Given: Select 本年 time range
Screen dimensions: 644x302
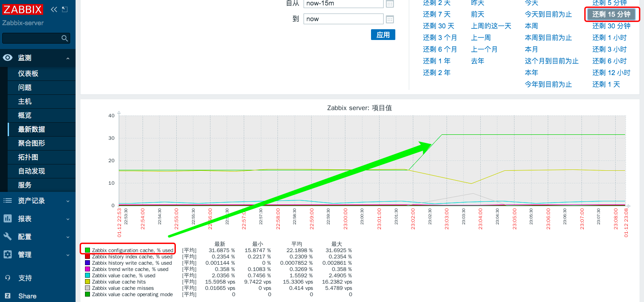Looking at the screenshot, I should (532, 73).
